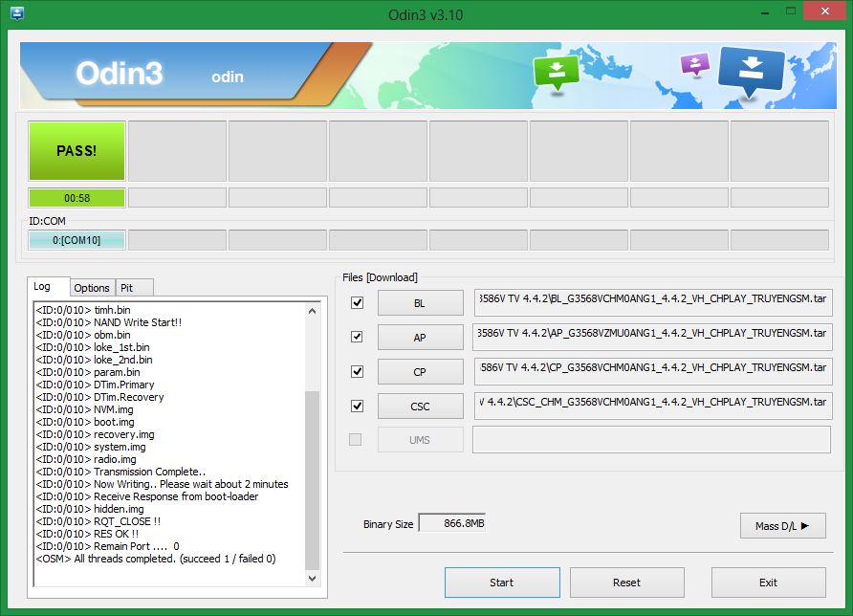Click the 'RQT_CLOSE !!' log line
This screenshot has height=616, width=853.
coord(98,521)
